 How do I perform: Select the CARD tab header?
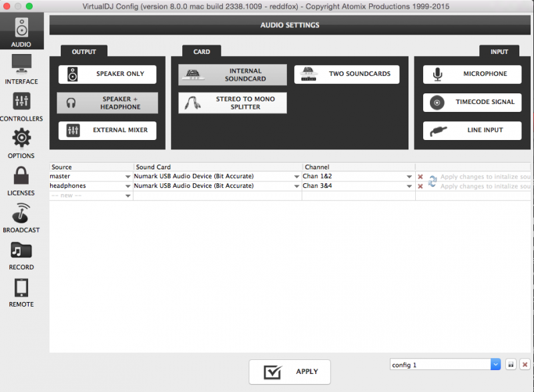(202, 51)
